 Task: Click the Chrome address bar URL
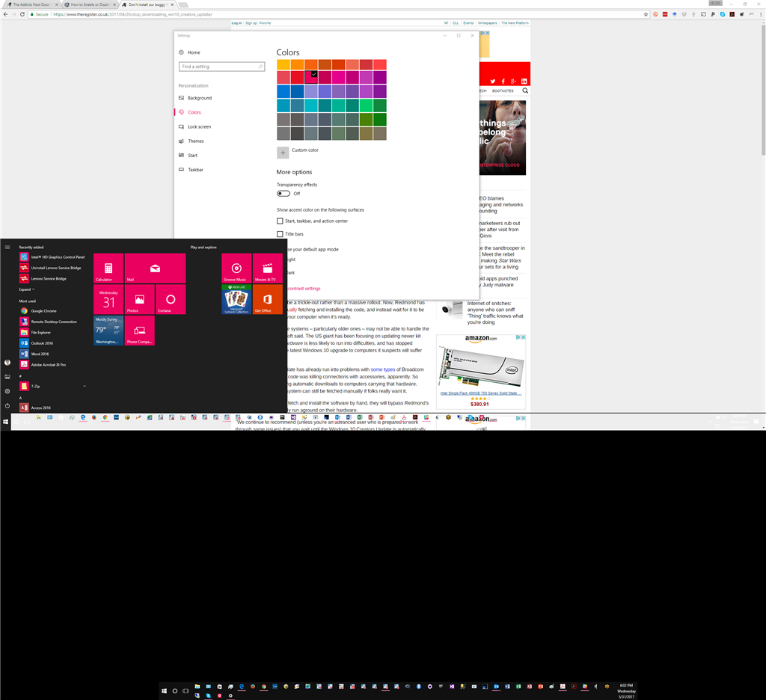pyautogui.click(x=132, y=14)
